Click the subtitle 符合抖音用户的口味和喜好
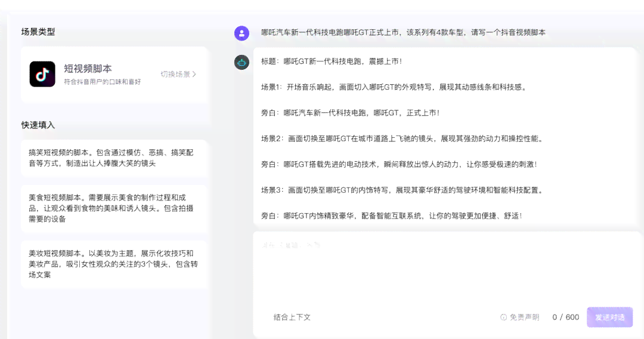The image size is (644, 339). [x=103, y=82]
